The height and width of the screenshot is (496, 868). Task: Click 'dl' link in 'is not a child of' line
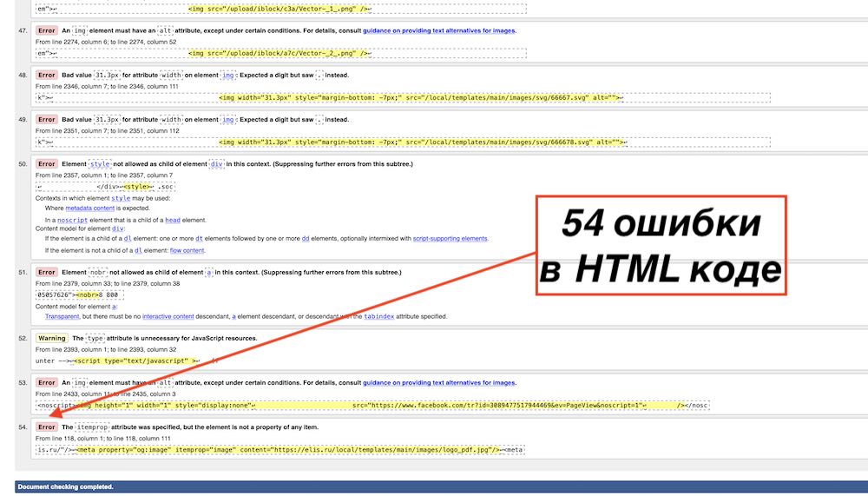point(138,250)
